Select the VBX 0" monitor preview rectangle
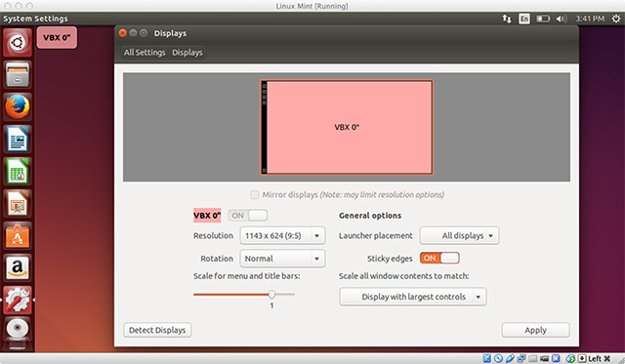This screenshot has width=625, height=364. [x=347, y=128]
